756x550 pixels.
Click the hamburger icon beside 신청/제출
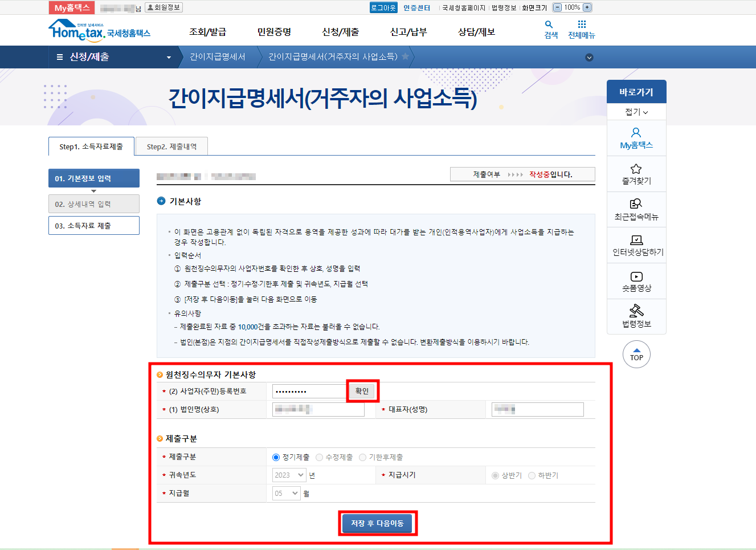click(60, 57)
